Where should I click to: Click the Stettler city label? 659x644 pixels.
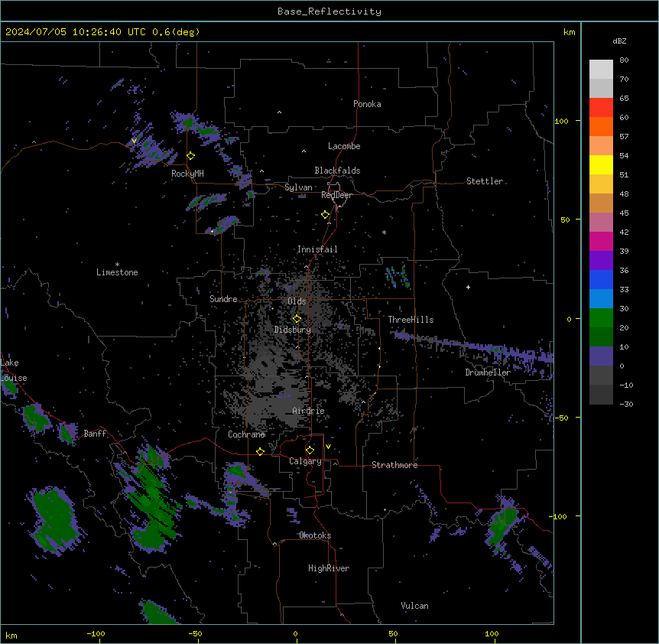tap(485, 181)
